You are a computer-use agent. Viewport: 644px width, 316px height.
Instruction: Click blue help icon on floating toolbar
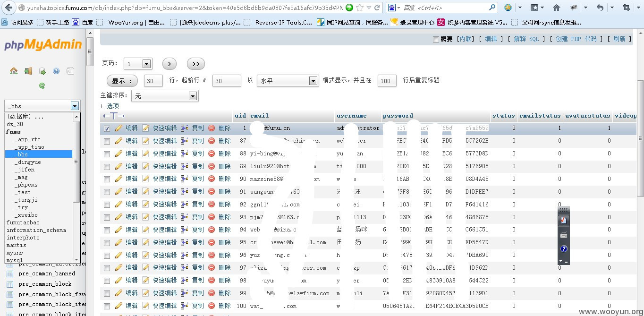564,249
